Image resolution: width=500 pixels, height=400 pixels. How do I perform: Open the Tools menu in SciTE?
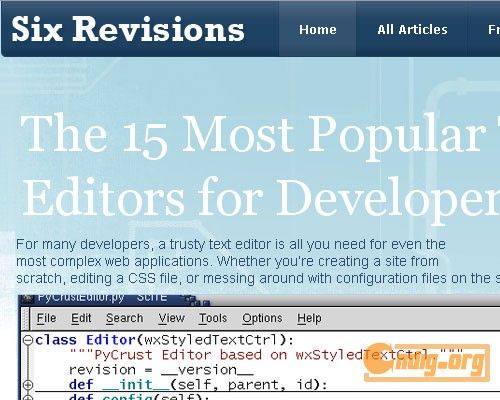(213, 318)
